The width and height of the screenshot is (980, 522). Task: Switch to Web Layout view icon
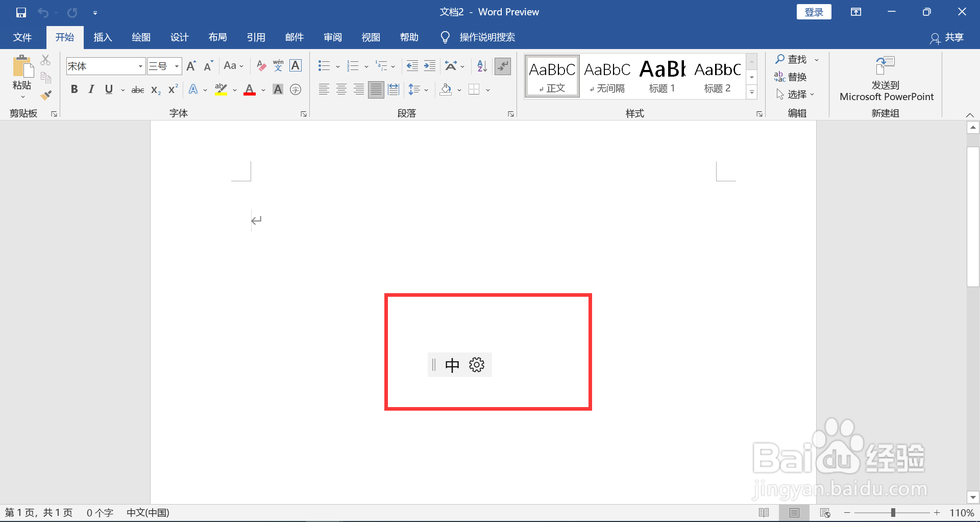pos(825,513)
